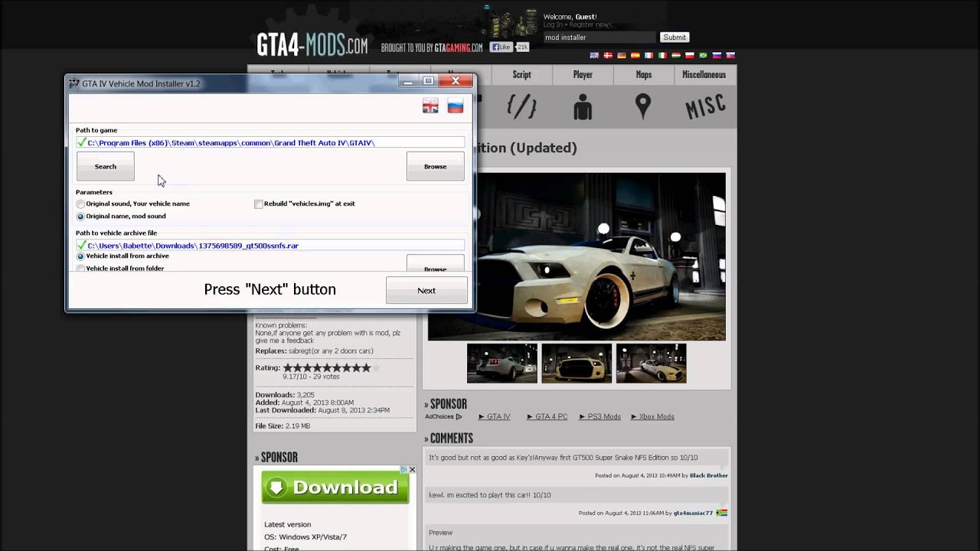Image resolution: width=980 pixels, height=551 pixels.
Task: Click the game path input field
Action: pos(270,143)
